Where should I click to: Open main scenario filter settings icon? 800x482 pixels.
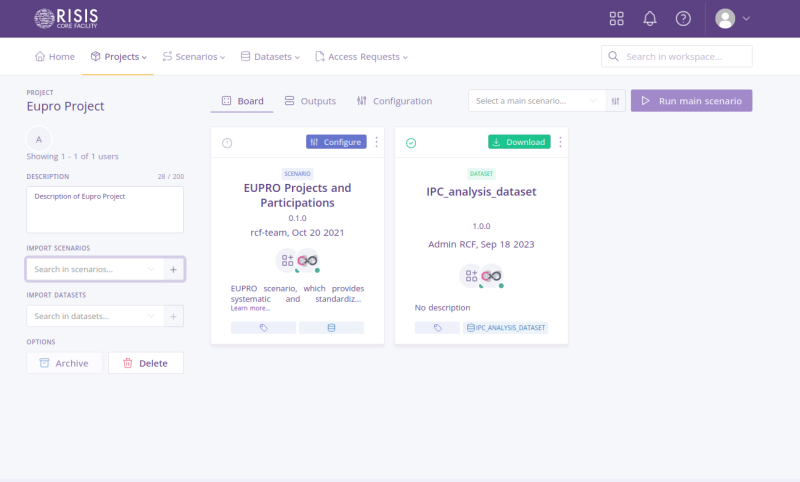pos(616,101)
